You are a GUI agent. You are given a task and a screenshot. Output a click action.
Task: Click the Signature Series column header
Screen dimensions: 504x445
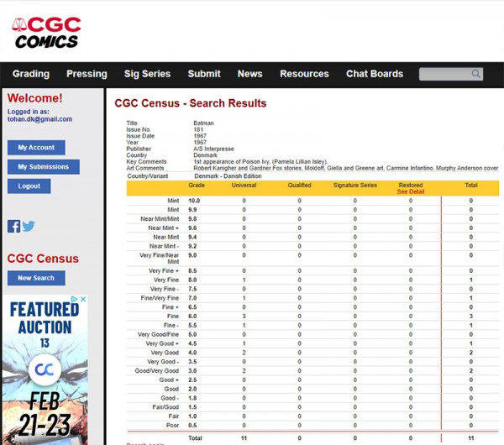pos(354,185)
